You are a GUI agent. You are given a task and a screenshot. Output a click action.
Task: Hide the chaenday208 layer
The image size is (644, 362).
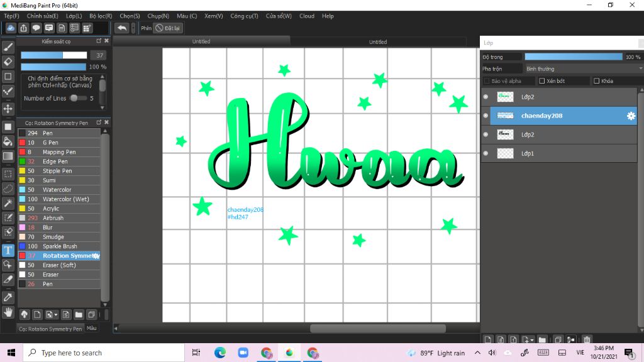(486, 116)
